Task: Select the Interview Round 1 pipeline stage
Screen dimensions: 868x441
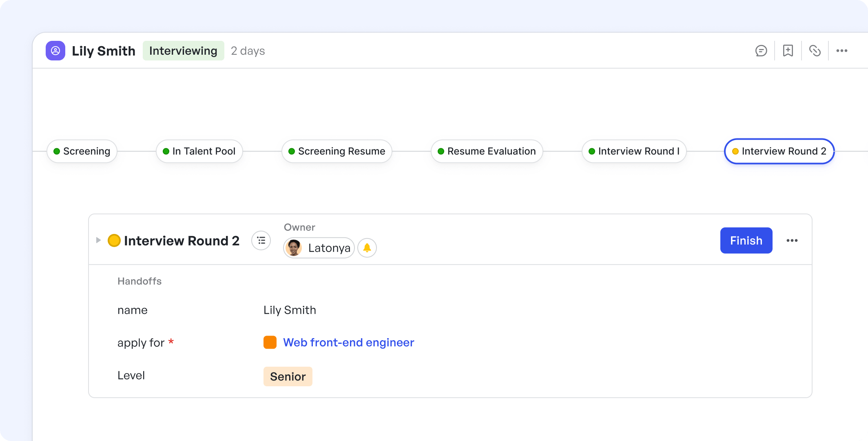Action: 635,151
